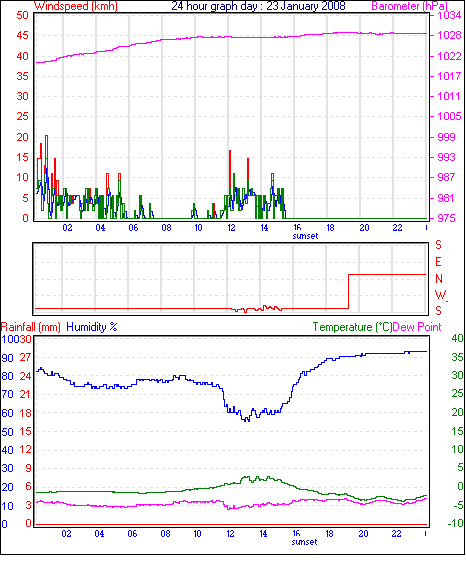Click the 12 hour tick on windspeed graph
This screenshot has width=466, height=563.
(231, 228)
